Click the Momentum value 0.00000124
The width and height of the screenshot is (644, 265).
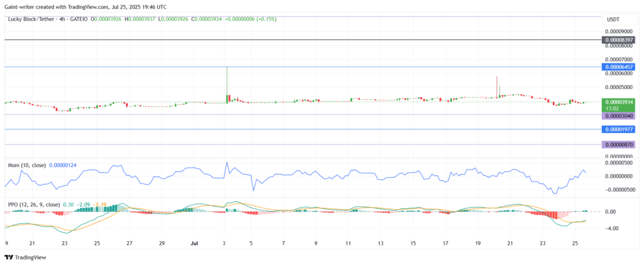pyautogui.click(x=62, y=165)
